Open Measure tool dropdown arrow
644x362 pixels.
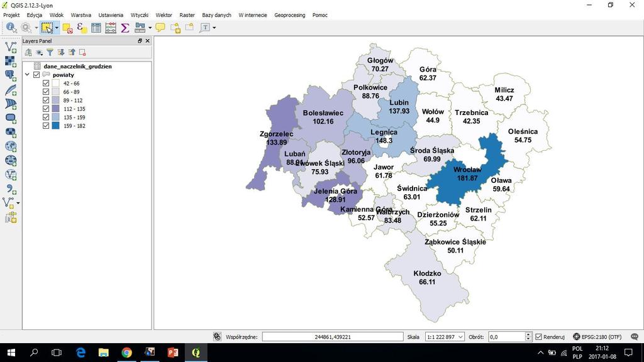click(150, 28)
